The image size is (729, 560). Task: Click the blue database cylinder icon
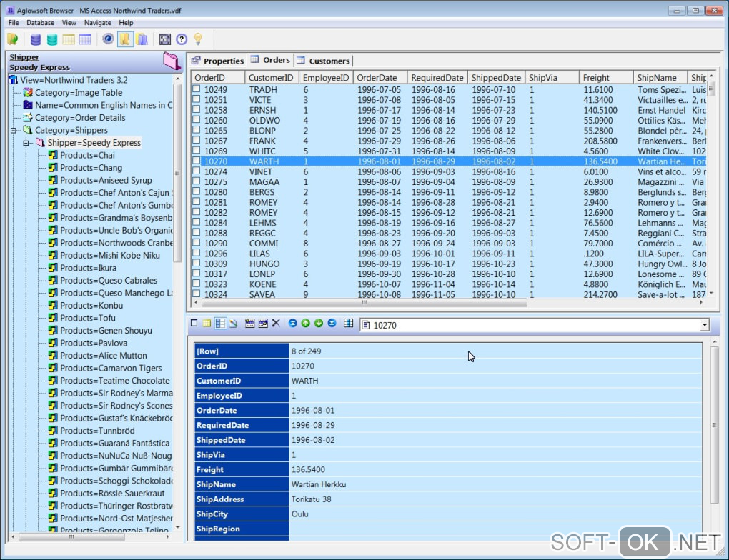click(36, 39)
